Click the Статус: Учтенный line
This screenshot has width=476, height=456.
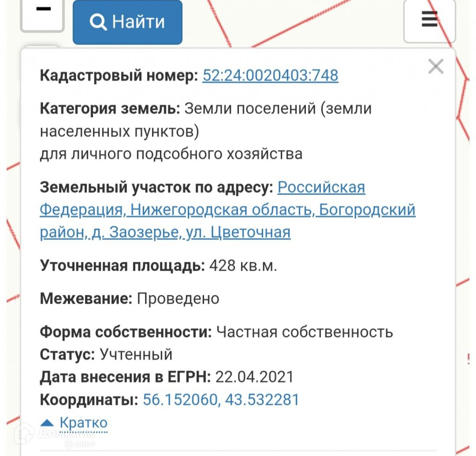(x=106, y=354)
